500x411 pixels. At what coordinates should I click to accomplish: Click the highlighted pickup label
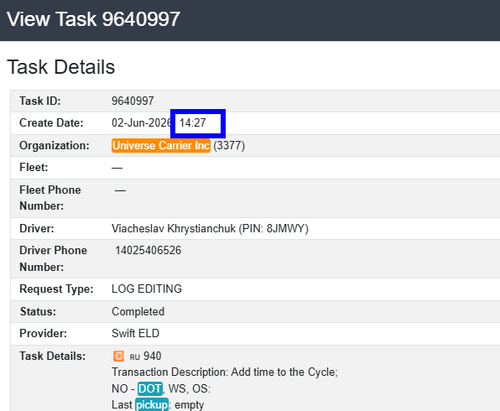(x=152, y=405)
